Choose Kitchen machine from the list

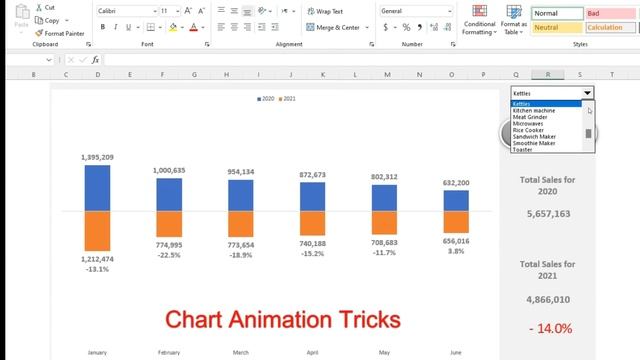coord(533,111)
